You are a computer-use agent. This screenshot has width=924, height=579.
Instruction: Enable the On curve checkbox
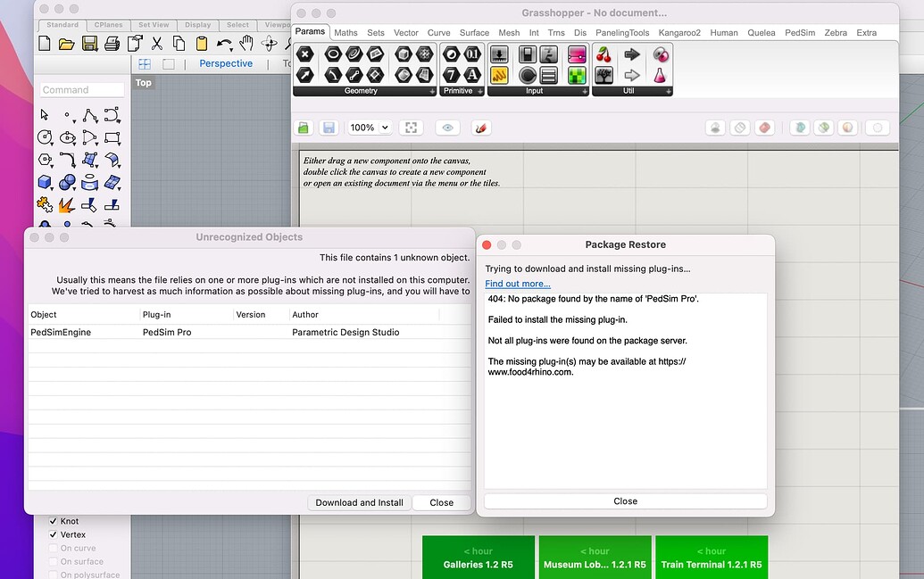pos(55,548)
